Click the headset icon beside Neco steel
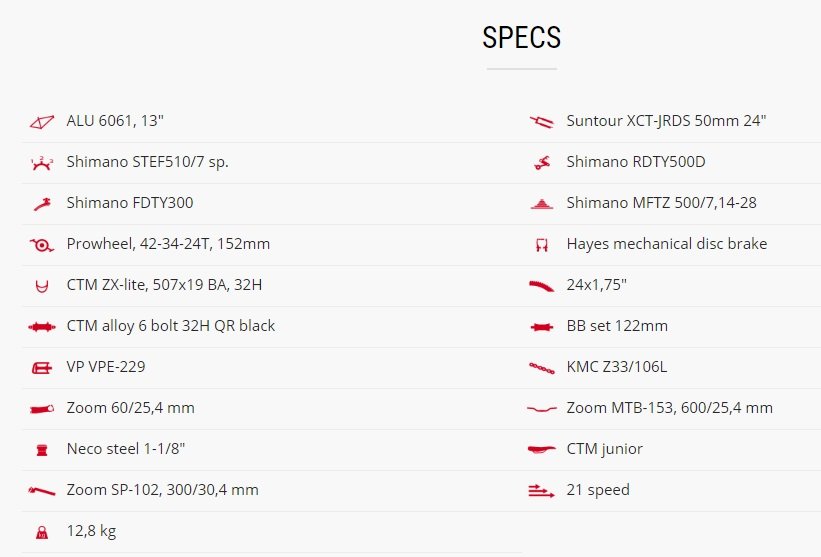821x557 pixels. [42, 450]
